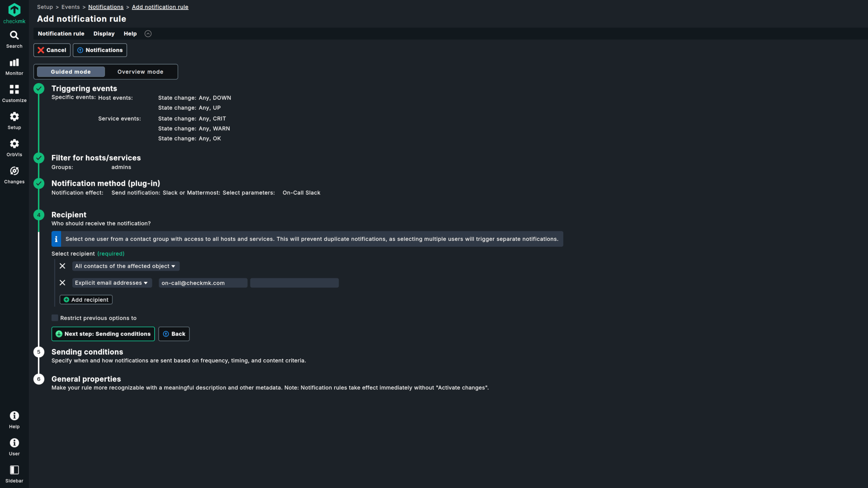Click the Add recipient button
This screenshot has width=868, height=488.
(86, 300)
